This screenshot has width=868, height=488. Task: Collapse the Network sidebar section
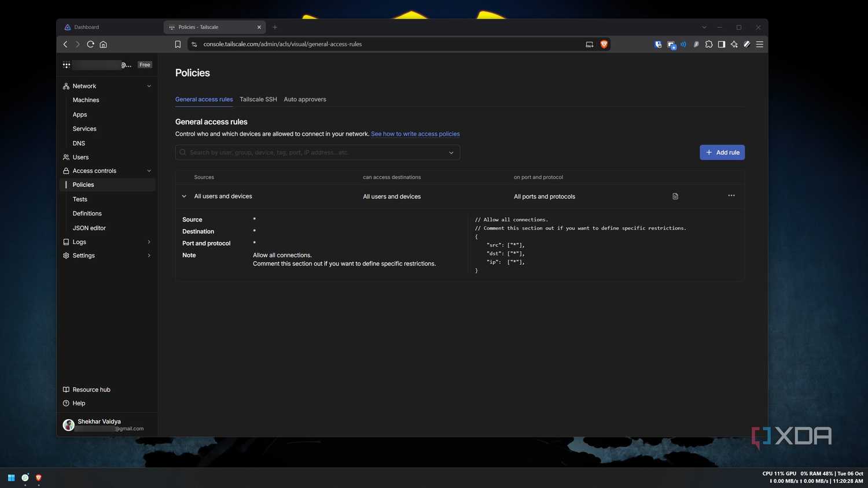[x=149, y=86]
